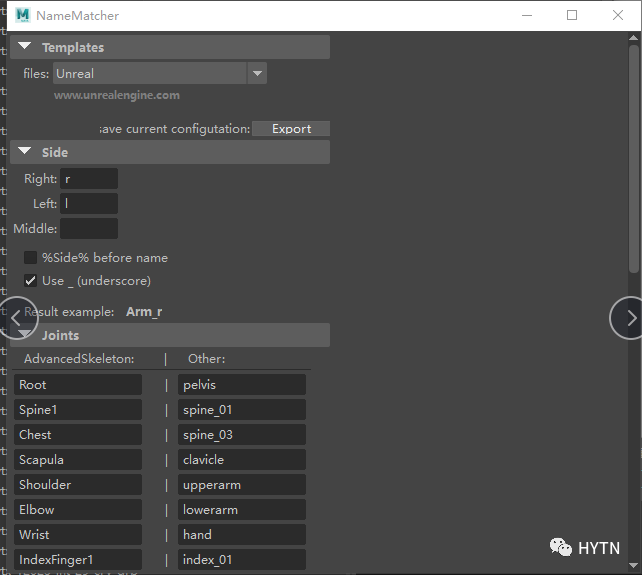Close the NameMatcher window
Viewport: 642px width, 575px height.
pos(618,15)
